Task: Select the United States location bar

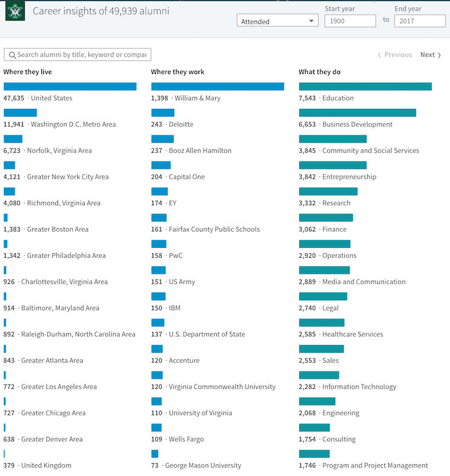Action: click(x=70, y=86)
